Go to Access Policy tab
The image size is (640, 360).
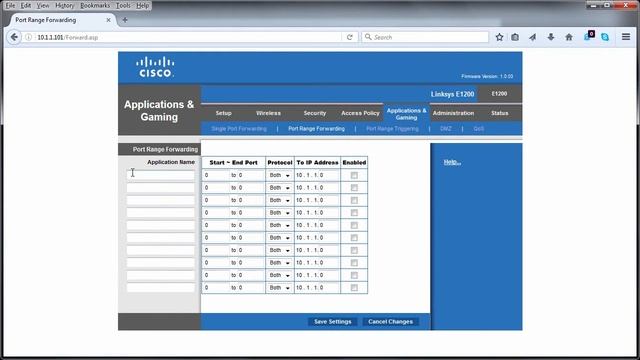[x=360, y=113]
